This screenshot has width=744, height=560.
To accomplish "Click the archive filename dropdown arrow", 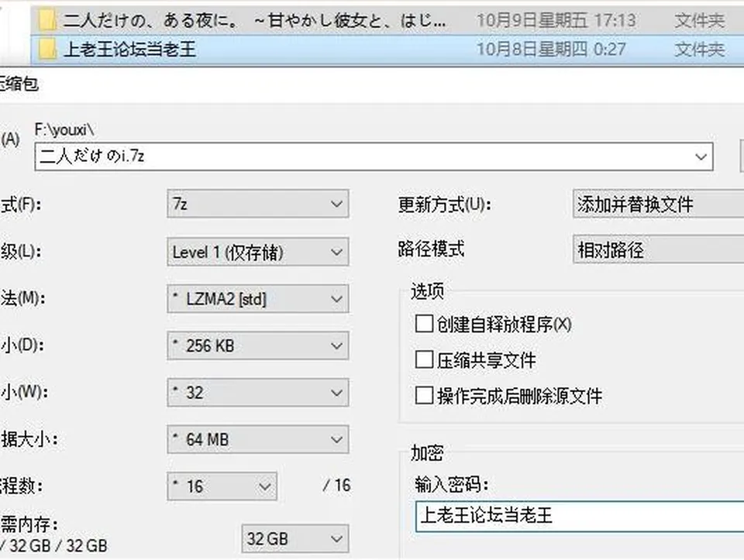I will click(x=701, y=156).
